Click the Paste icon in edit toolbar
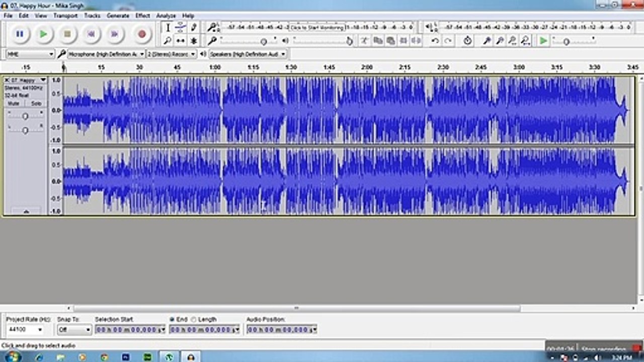644x362 pixels. click(x=390, y=41)
